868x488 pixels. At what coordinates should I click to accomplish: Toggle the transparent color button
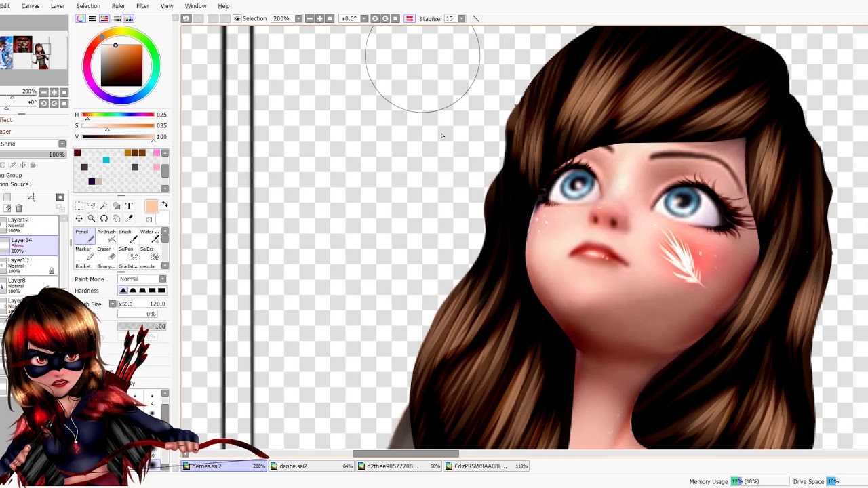[149, 220]
